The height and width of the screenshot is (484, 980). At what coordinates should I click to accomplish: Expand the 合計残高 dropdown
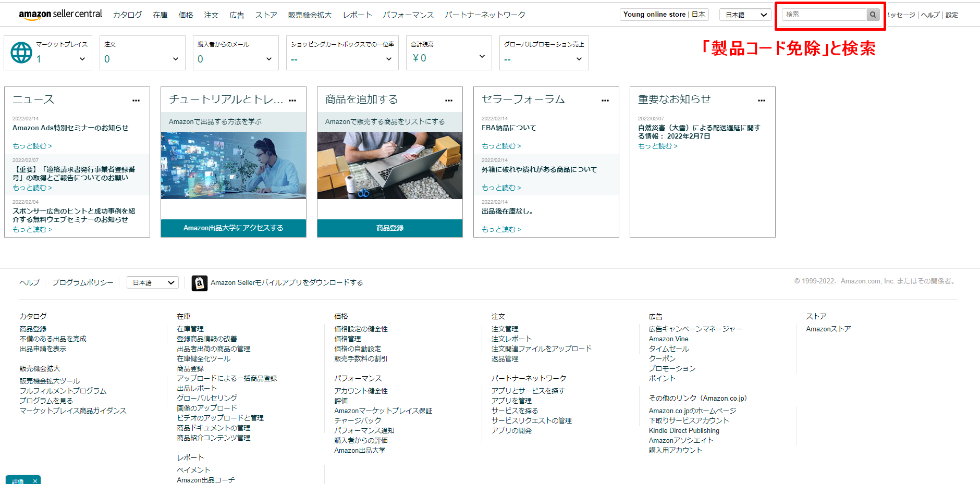click(x=482, y=56)
